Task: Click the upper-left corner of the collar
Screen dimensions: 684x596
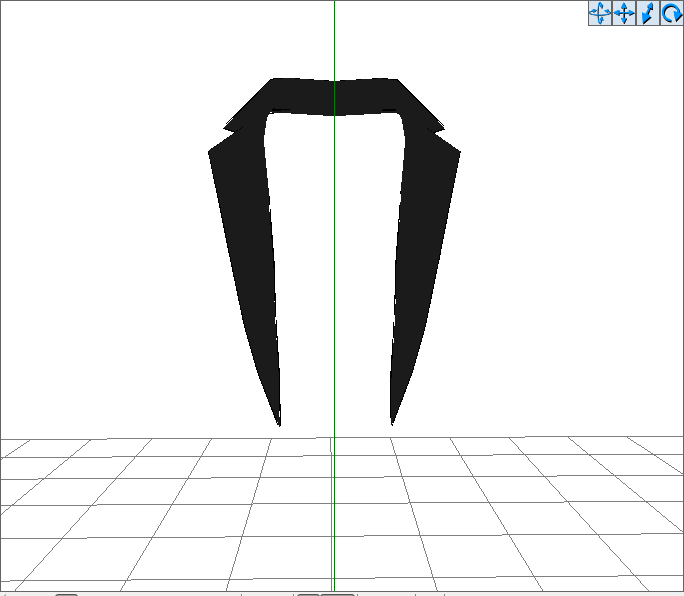Action: [272, 80]
